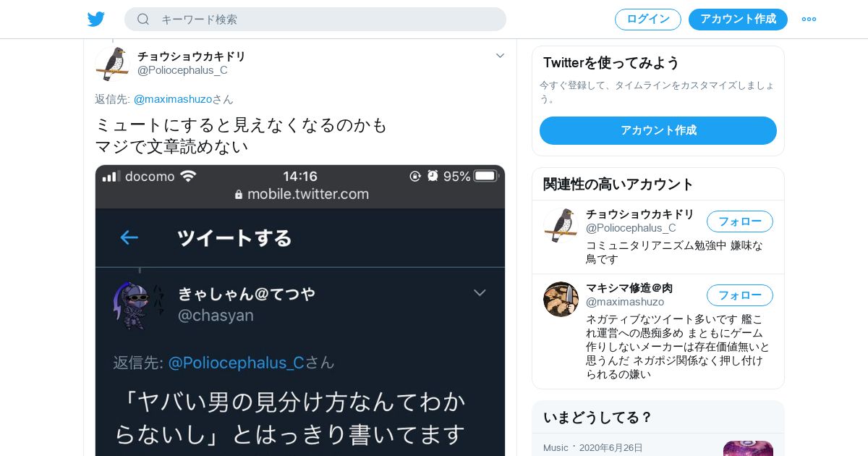Click チョウショウカキドリ avatar in related accounts

point(561,225)
